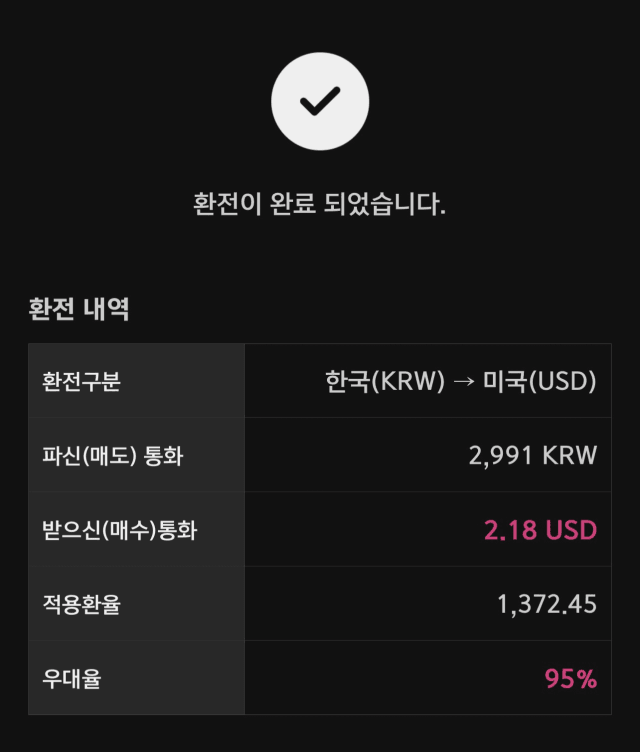Click the '환전 내역' section heading

79,308
